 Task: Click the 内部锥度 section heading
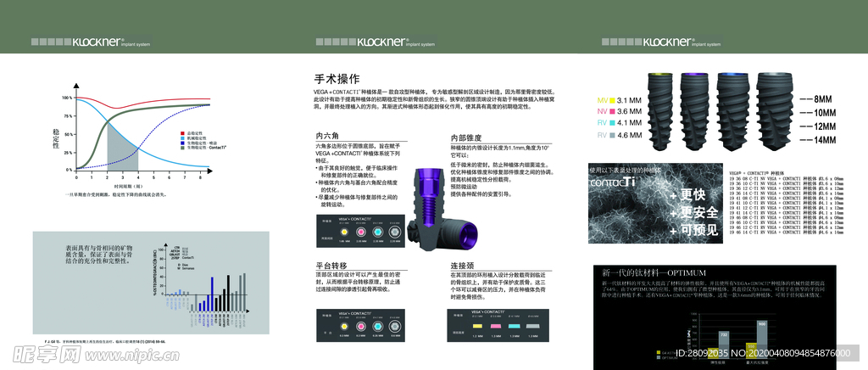(x=467, y=137)
